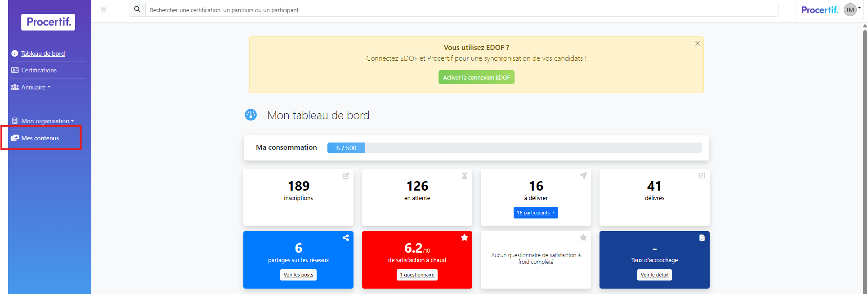Expand the Annuaire sidebar menu
Viewport: 868px width, 294px height.
36,87
